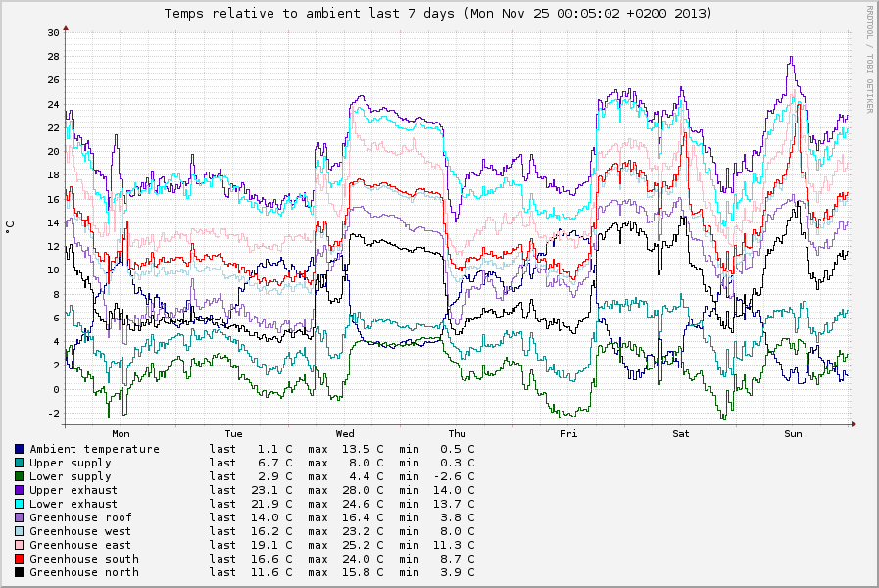879x588 pixels.
Task: Click the Upper supply teal legend swatch
Action: (x=19, y=463)
